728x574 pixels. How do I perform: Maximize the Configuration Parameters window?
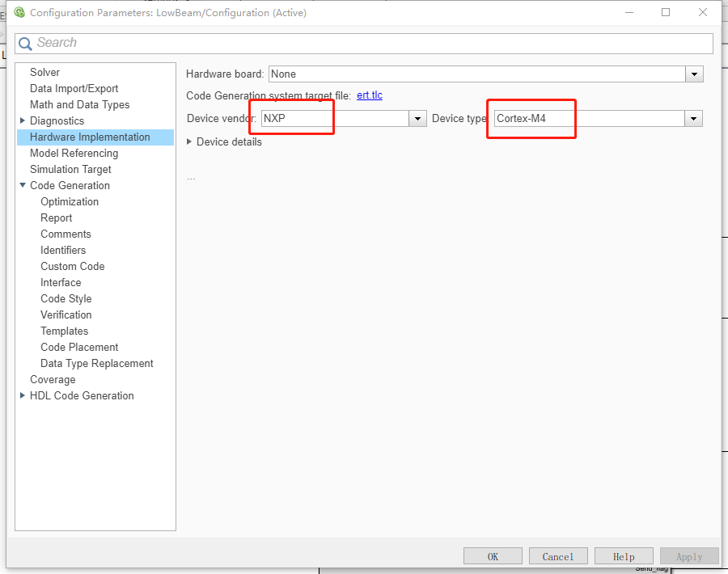point(666,12)
